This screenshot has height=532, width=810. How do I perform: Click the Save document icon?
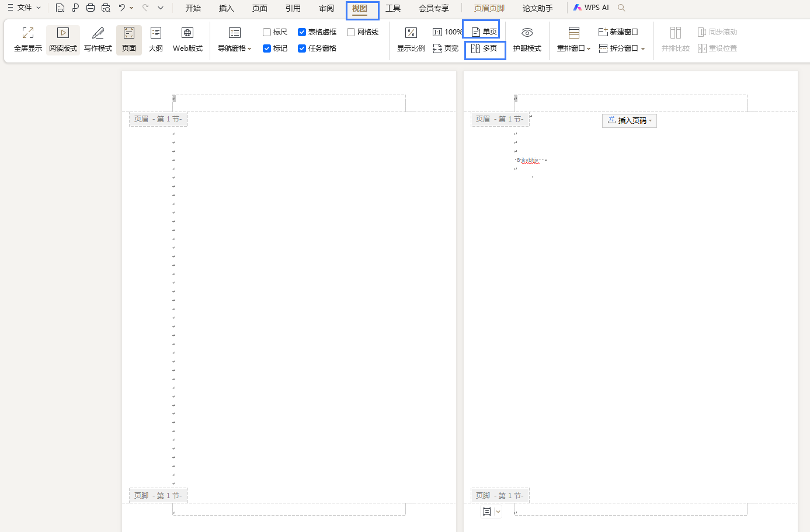pyautogui.click(x=60, y=8)
